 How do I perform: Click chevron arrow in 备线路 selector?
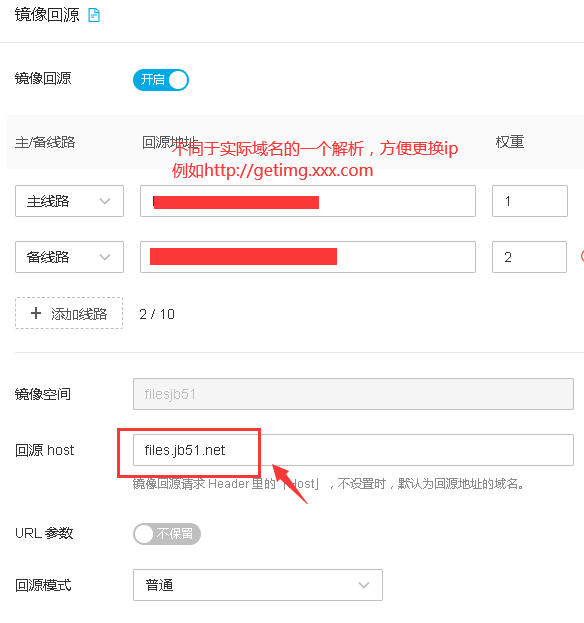[105, 257]
